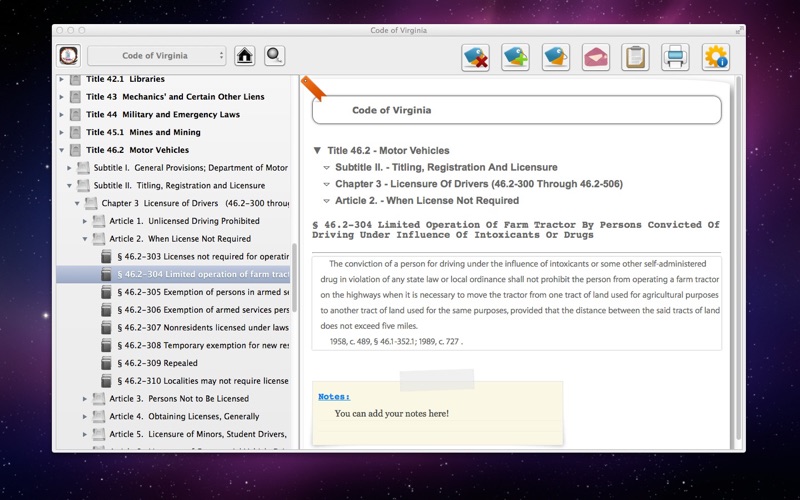Screen dimensions: 800x500
Task: Expand Title 42.1 Libraries
Action: (x=62, y=79)
